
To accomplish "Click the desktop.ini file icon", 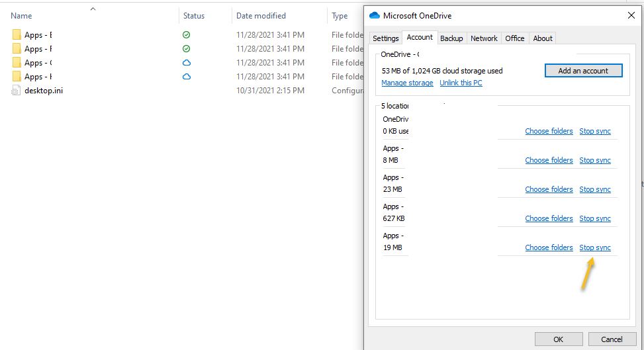I will coord(16,91).
